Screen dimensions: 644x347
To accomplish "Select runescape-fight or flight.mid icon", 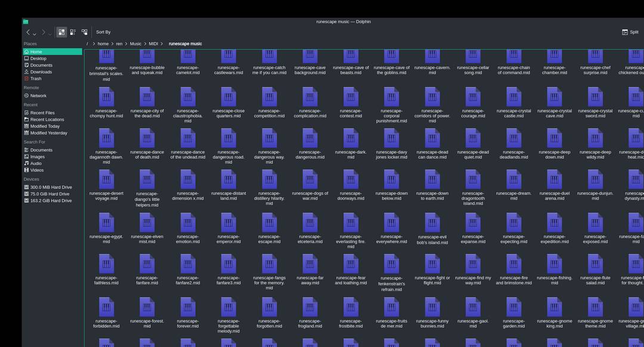I will coord(432,264).
